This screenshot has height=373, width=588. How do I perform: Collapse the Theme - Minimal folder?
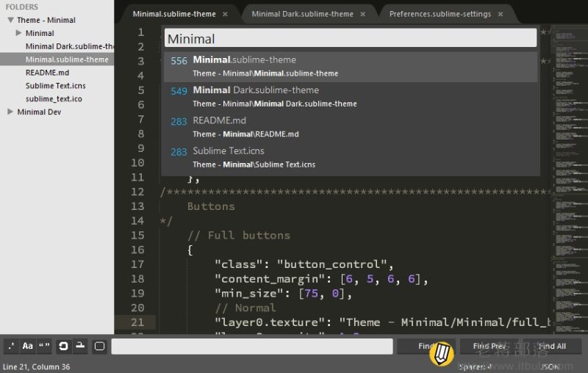click(x=10, y=20)
